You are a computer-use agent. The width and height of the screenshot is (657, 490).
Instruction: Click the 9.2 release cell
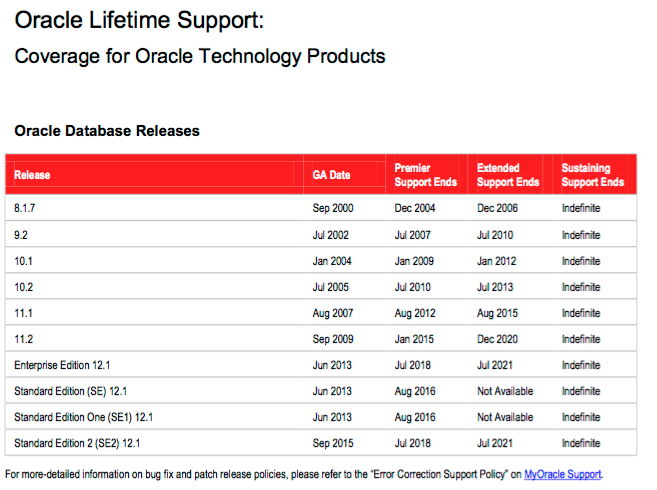pyautogui.click(x=21, y=235)
